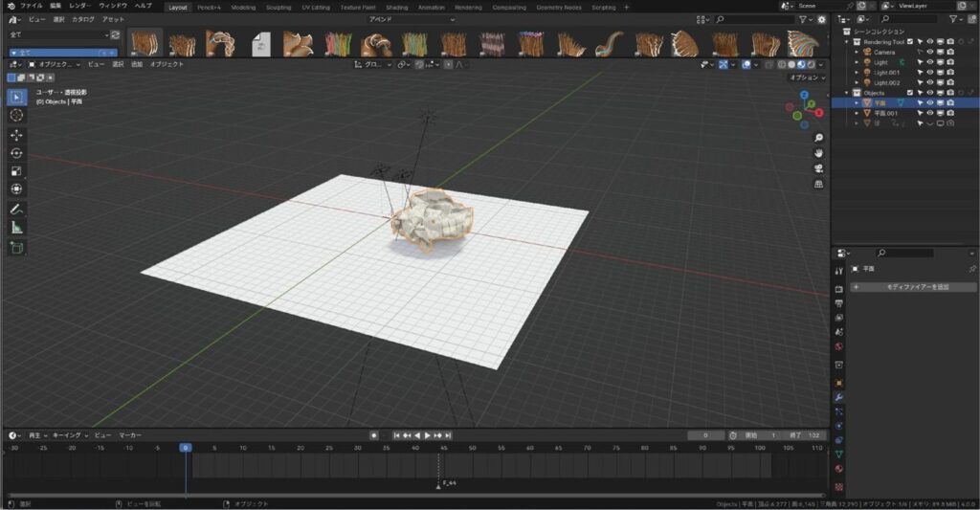Select the Measure tool

pos(17,228)
